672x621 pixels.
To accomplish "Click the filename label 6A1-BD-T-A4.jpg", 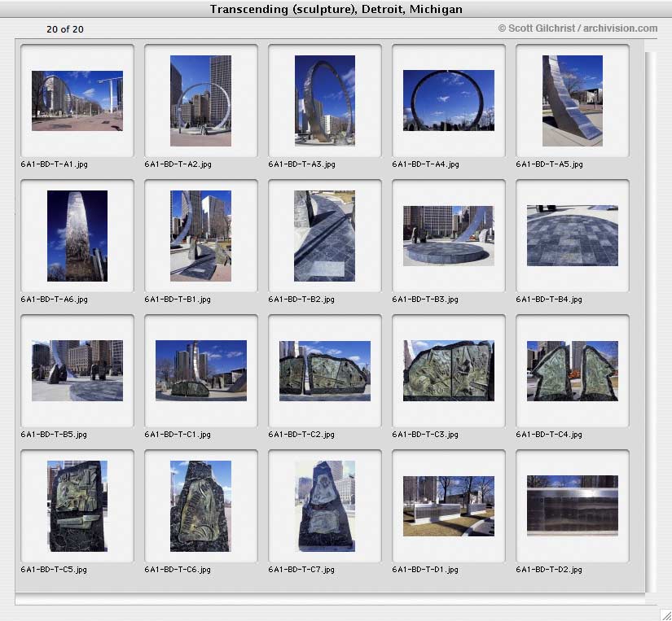I will point(425,164).
